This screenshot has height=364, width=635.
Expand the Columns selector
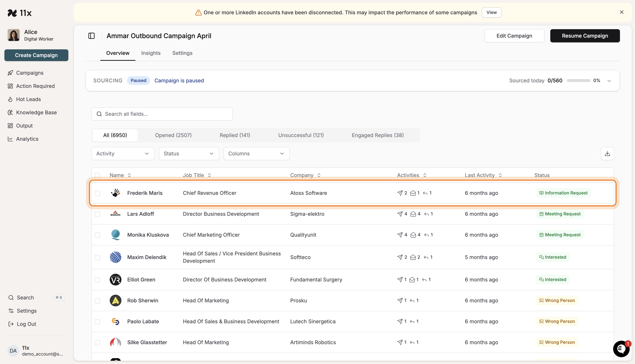pos(256,154)
